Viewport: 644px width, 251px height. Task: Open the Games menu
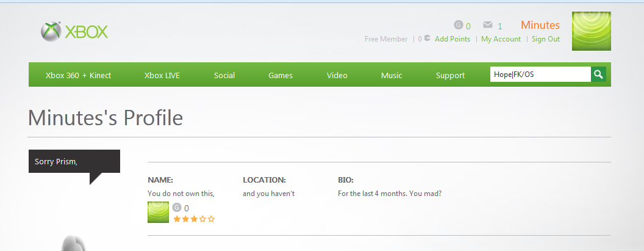[x=281, y=75]
